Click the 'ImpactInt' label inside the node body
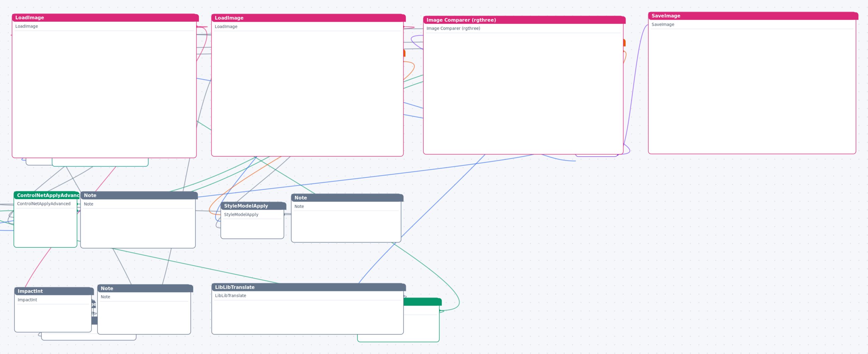 click(27, 300)
